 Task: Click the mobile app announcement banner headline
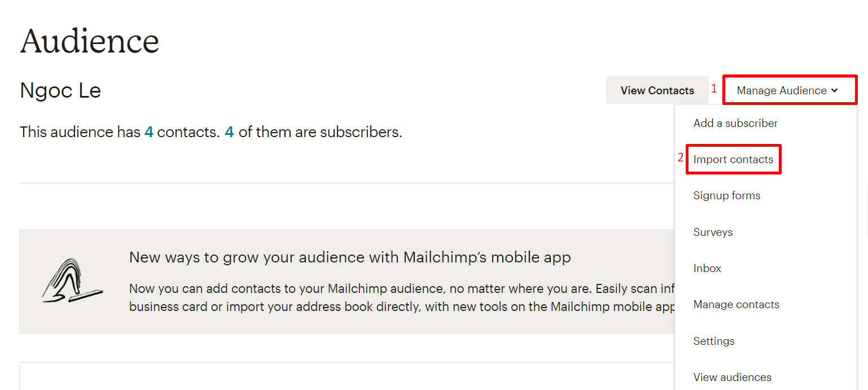click(350, 257)
